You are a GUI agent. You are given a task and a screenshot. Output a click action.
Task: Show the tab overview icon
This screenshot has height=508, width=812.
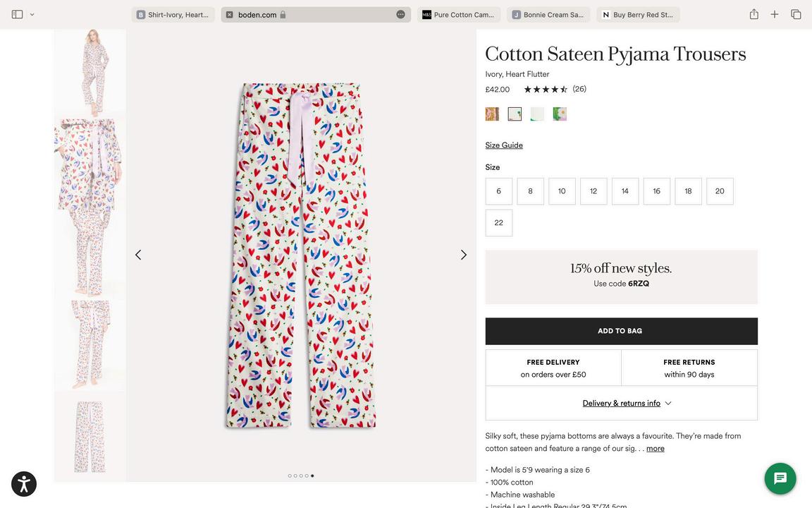coord(796,14)
